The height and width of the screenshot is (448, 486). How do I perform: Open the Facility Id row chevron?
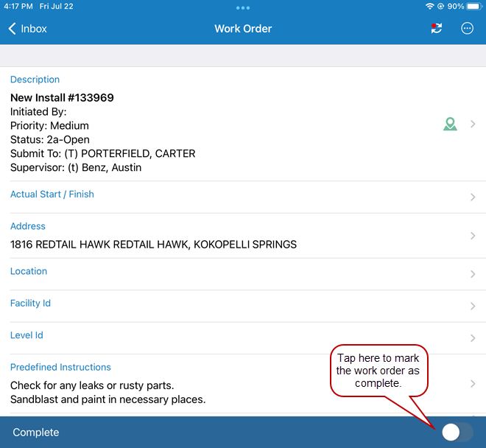(x=473, y=307)
